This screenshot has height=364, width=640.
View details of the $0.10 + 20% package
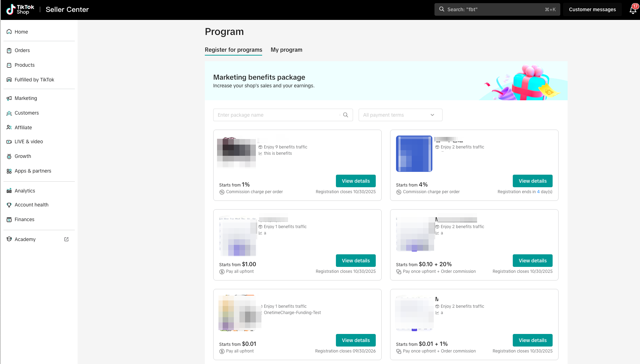click(532, 261)
